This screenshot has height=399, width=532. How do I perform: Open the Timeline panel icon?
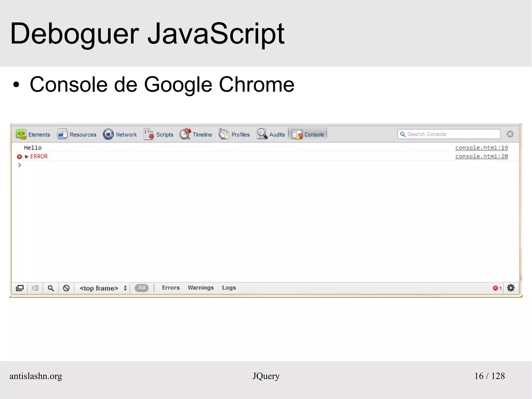click(x=185, y=134)
